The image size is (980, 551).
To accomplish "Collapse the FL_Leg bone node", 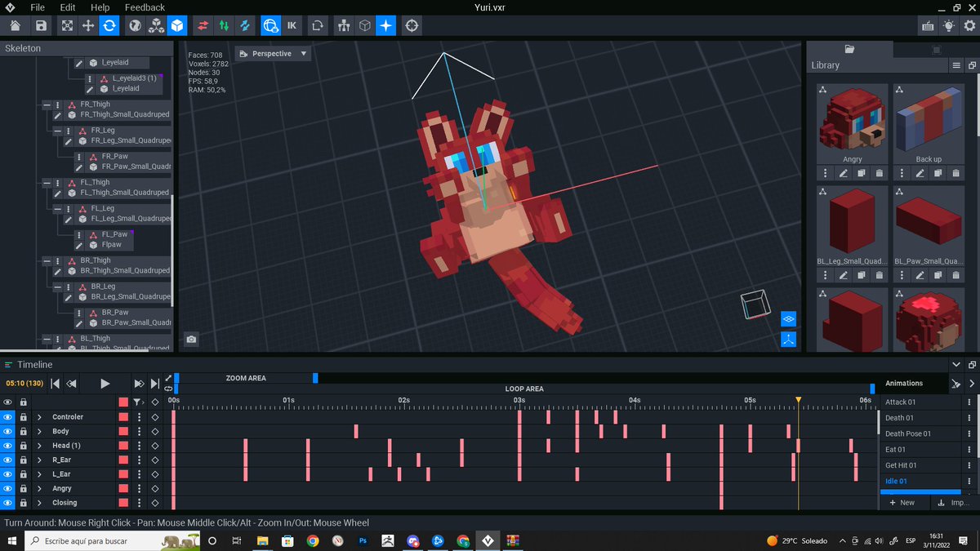I will (x=59, y=209).
